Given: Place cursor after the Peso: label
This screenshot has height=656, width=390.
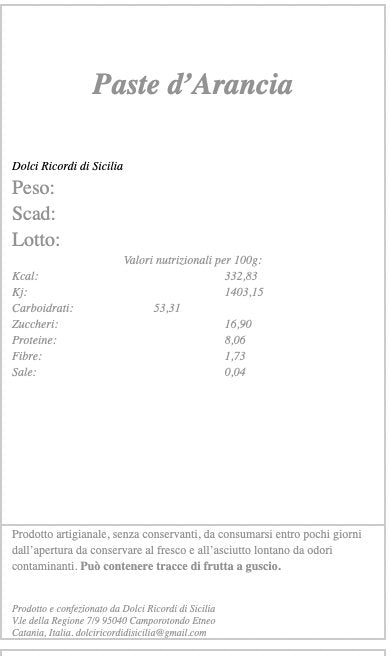Looking at the screenshot, I should (56, 188).
